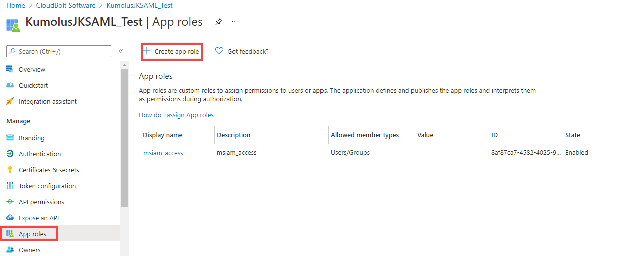Click Got feedback? button

(242, 51)
